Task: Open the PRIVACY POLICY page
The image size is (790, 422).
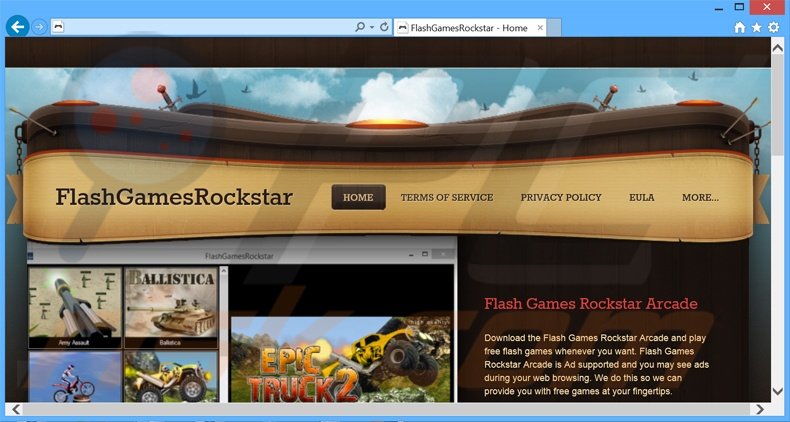Action: pyautogui.click(x=561, y=197)
